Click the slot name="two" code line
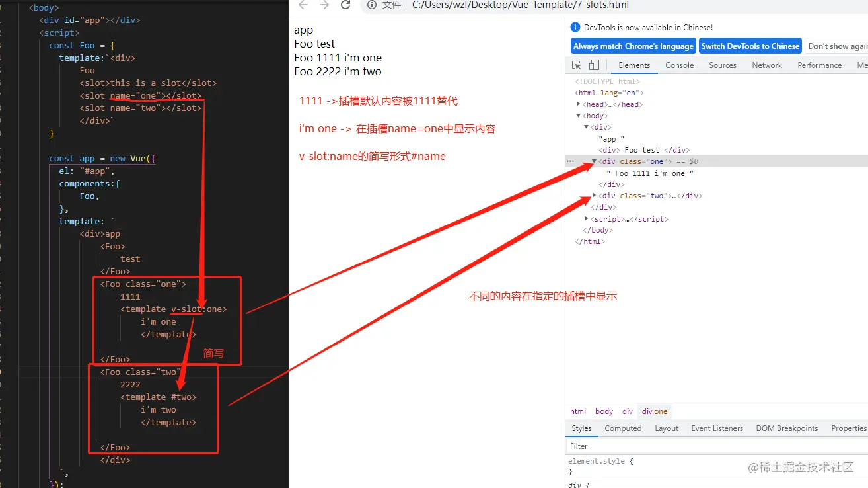868x488 pixels. click(140, 108)
